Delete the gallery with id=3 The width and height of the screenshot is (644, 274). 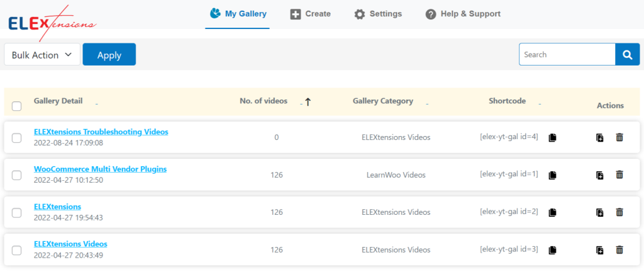tap(619, 249)
